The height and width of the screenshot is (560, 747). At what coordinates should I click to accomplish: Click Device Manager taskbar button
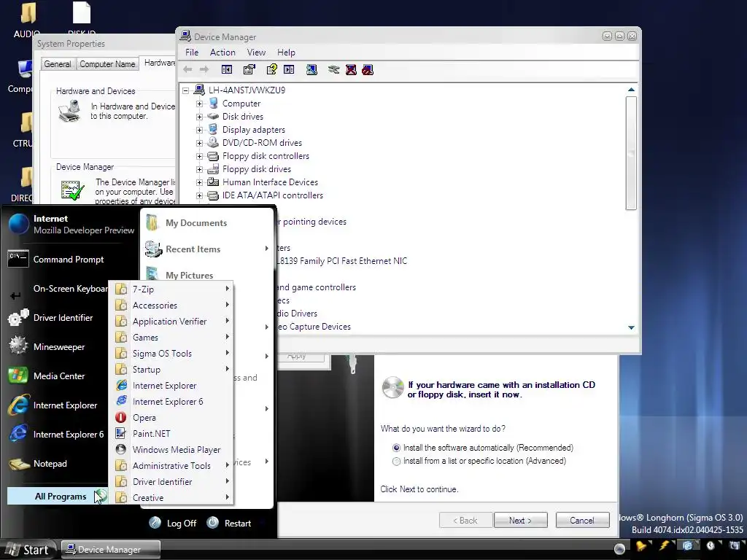[110, 550]
